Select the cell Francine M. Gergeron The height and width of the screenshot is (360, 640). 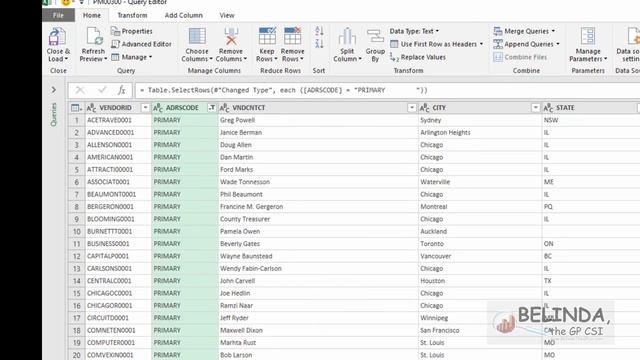[x=318, y=207]
